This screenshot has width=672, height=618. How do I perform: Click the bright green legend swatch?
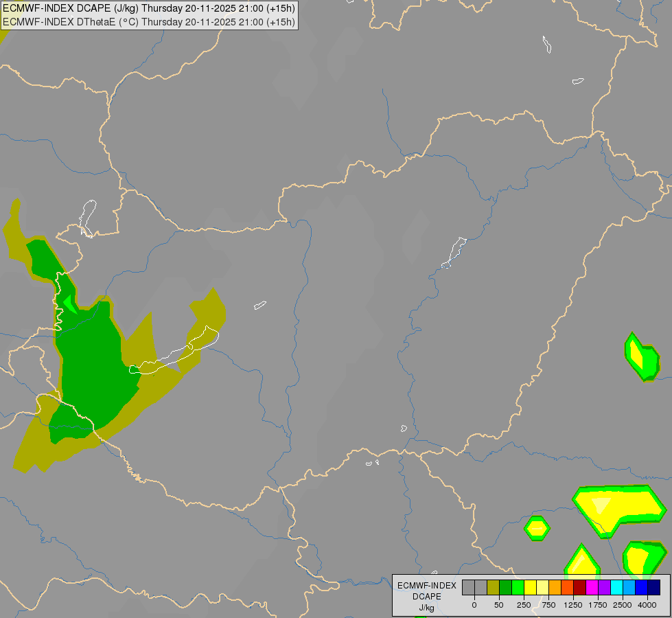pyautogui.click(x=518, y=588)
